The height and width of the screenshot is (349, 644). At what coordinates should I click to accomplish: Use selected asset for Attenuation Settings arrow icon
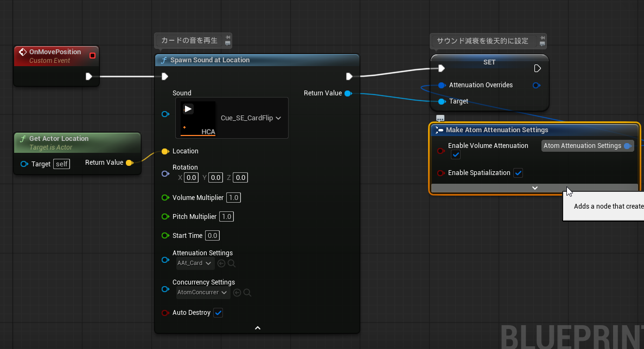coord(221,263)
